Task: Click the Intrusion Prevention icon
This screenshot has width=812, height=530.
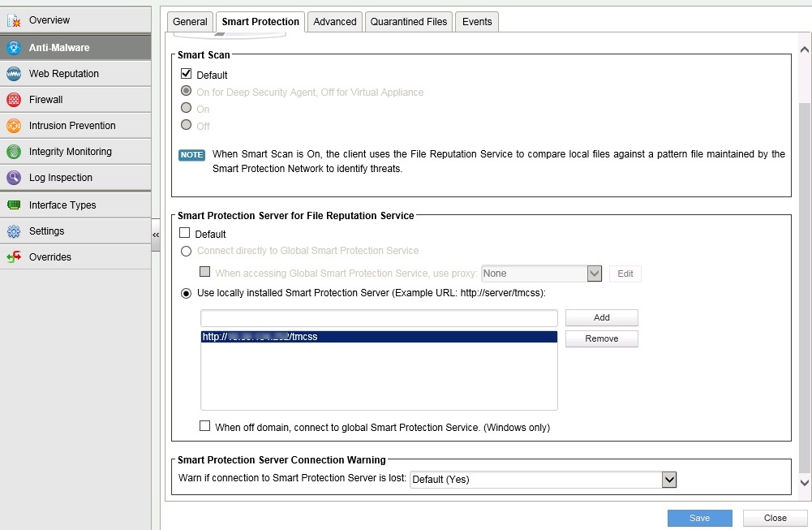Action: [14, 126]
